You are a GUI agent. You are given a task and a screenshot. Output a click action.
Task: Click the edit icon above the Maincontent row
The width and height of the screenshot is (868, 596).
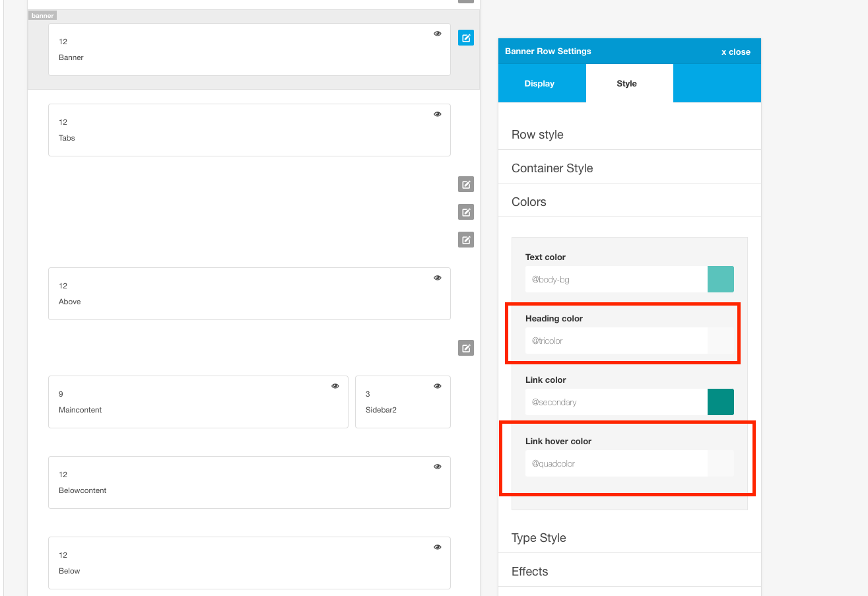click(466, 348)
